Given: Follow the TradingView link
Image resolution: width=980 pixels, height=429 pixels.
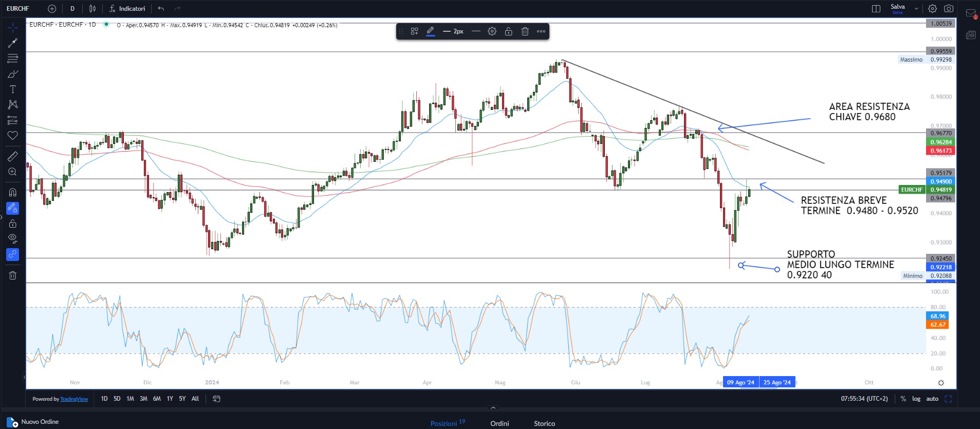Looking at the screenshot, I should coord(74,399).
